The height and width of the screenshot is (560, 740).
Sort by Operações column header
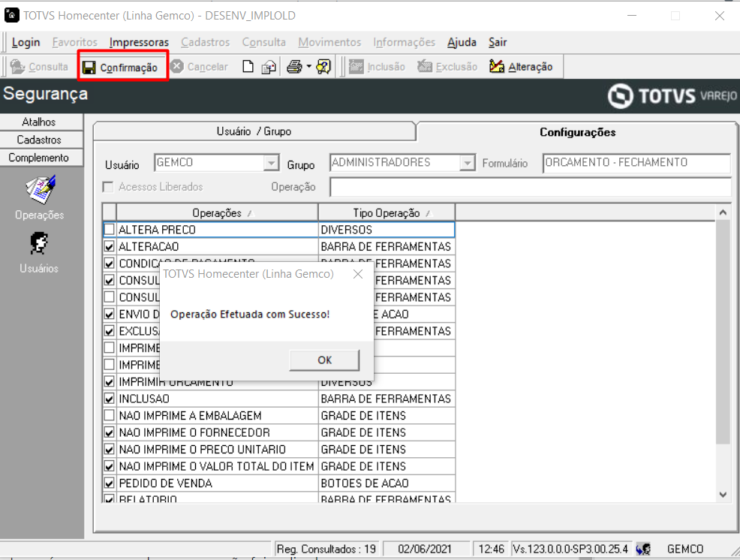point(217,213)
